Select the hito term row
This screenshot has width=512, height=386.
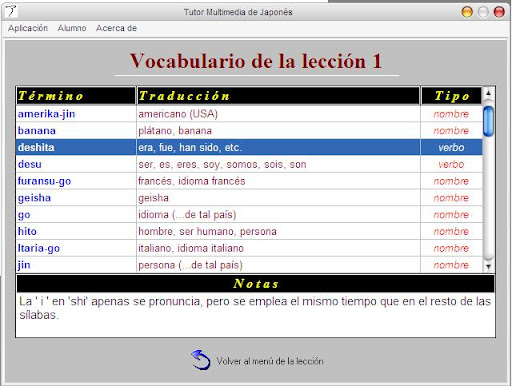pyautogui.click(x=249, y=231)
